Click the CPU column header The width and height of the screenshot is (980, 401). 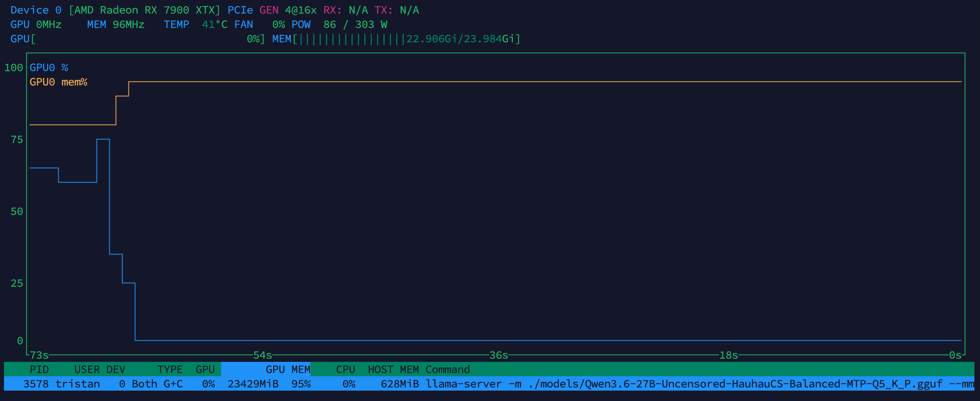346,369
